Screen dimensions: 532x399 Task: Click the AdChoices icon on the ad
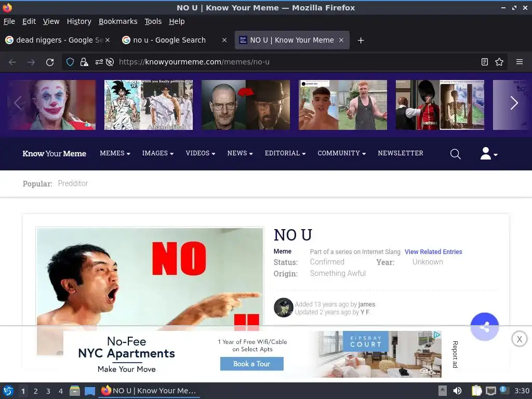pyautogui.click(x=437, y=335)
